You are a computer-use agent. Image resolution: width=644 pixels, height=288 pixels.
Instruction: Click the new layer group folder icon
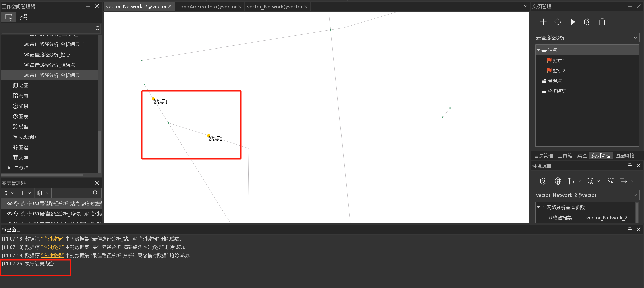click(5, 193)
